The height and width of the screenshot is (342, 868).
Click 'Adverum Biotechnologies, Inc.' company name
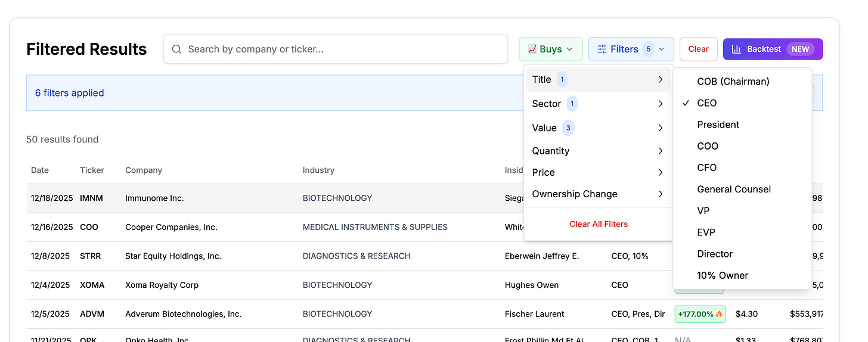click(x=183, y=314)
